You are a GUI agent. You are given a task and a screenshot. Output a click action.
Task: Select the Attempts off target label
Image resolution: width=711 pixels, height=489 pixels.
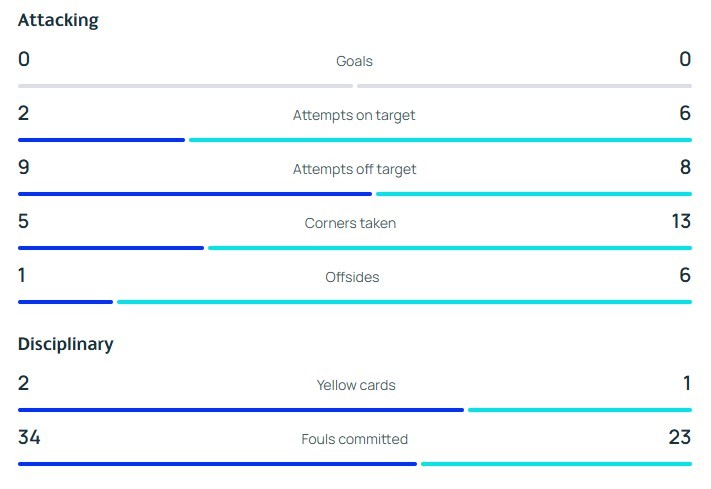point(354,170)
